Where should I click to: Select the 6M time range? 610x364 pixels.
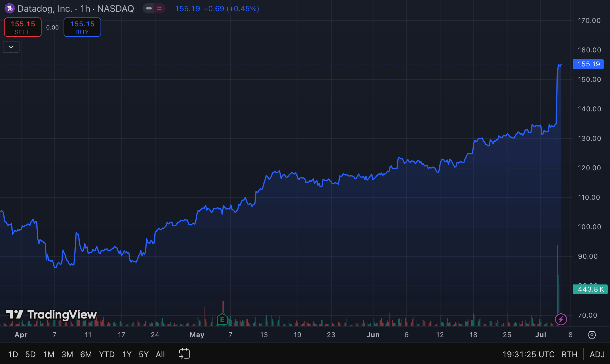[x=86, y=354]
